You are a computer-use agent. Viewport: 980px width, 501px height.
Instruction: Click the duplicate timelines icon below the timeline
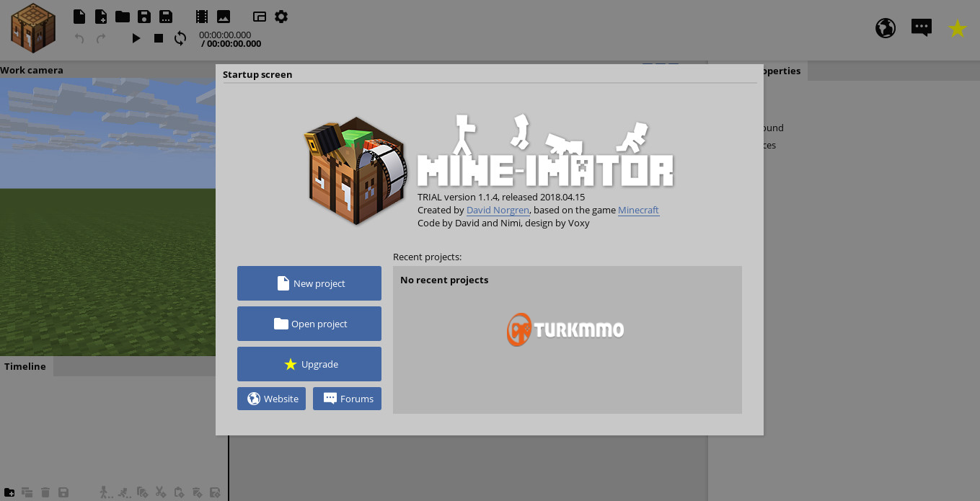click(x=27, y=492)
